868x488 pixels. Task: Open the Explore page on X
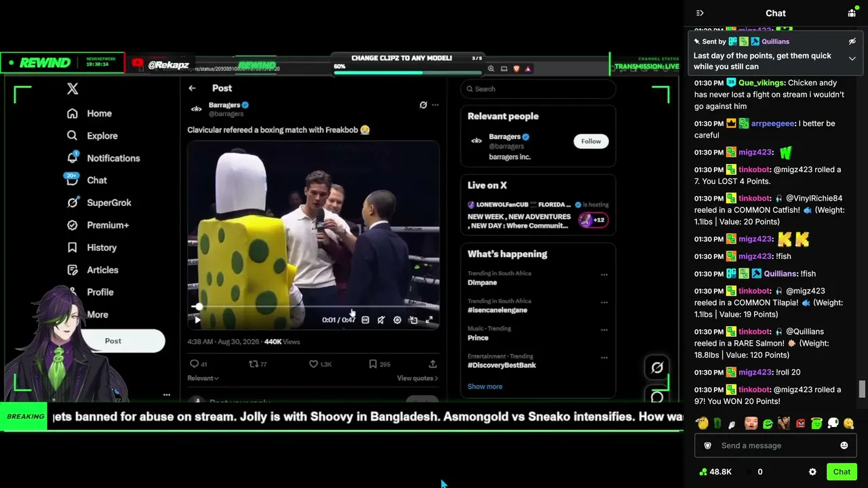(92, 136)
